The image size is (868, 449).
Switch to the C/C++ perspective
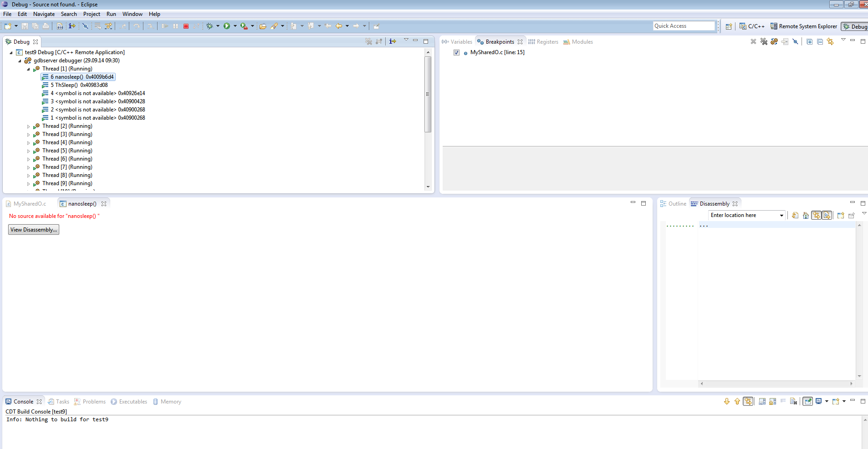[752, 26]
